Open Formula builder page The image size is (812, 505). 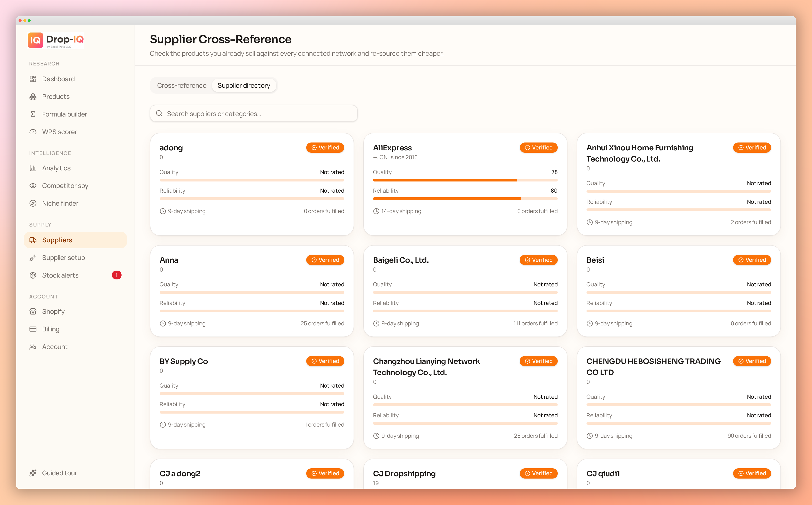click(75, 114)
